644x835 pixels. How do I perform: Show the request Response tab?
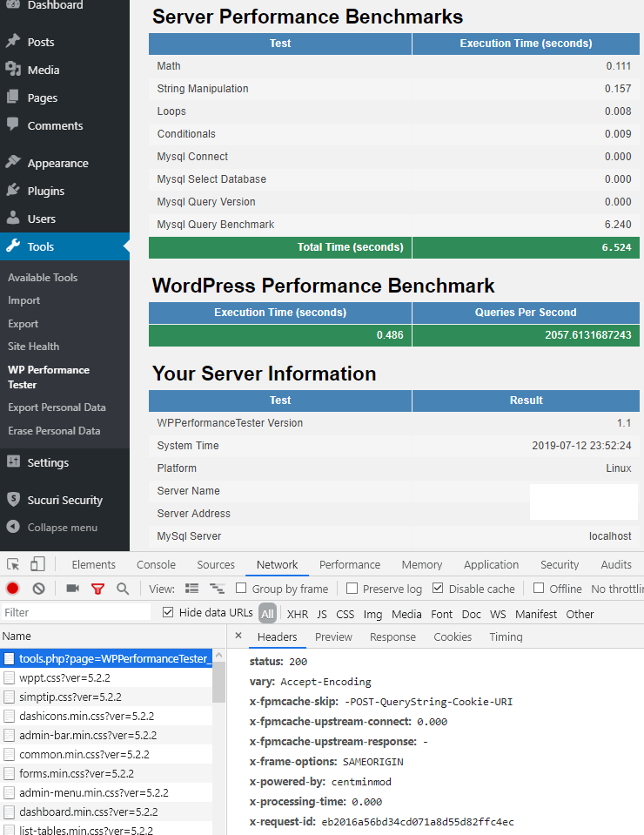click(x=392, y=636)
